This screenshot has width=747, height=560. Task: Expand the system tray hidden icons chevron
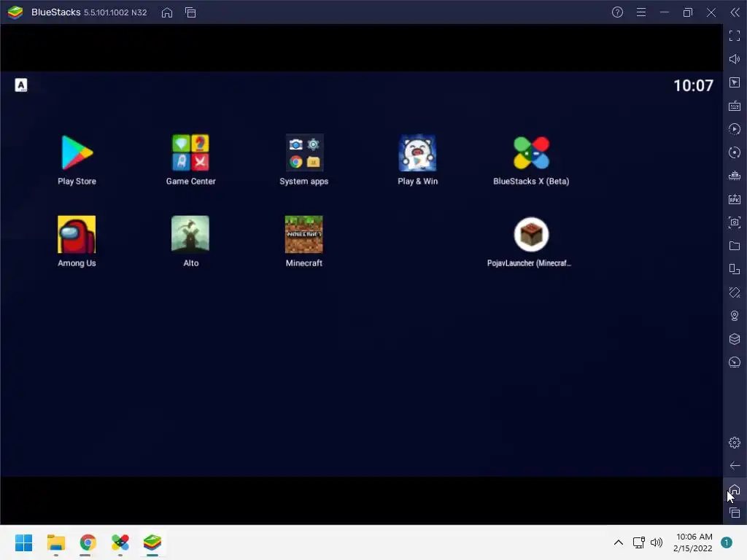(619, 542)
